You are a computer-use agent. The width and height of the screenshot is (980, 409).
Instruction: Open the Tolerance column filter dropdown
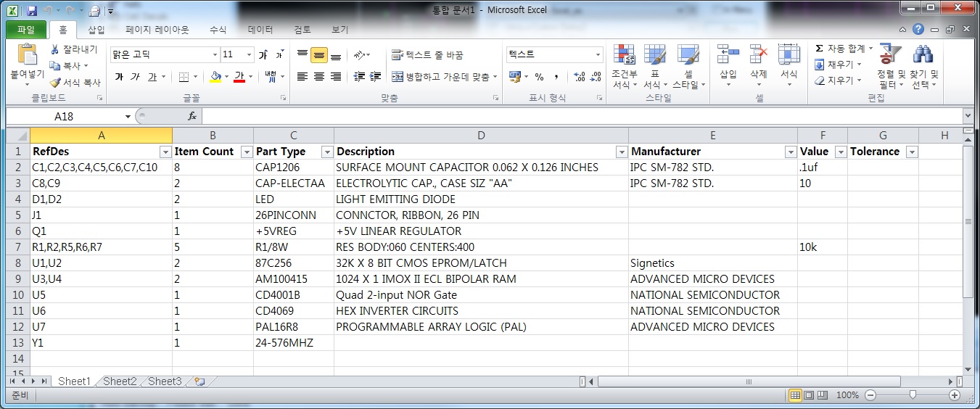(911, 152)
